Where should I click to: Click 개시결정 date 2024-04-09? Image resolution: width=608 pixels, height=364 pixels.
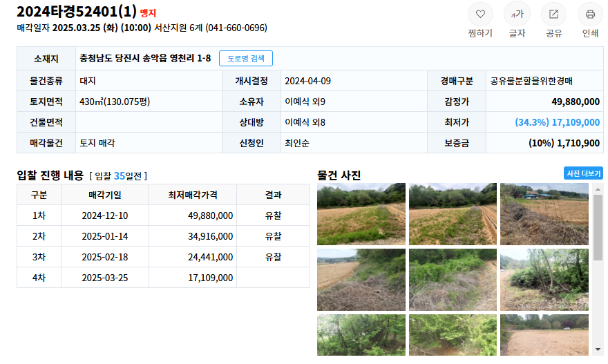307,81
